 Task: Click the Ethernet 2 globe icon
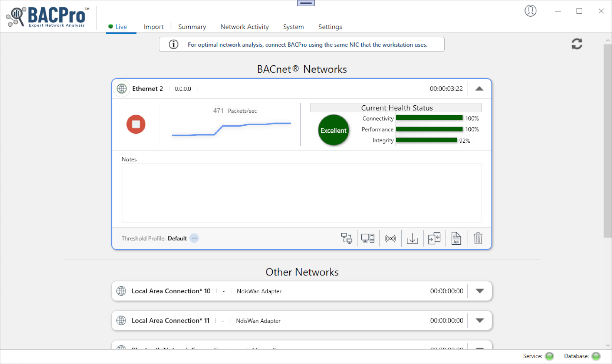point(122,89)
